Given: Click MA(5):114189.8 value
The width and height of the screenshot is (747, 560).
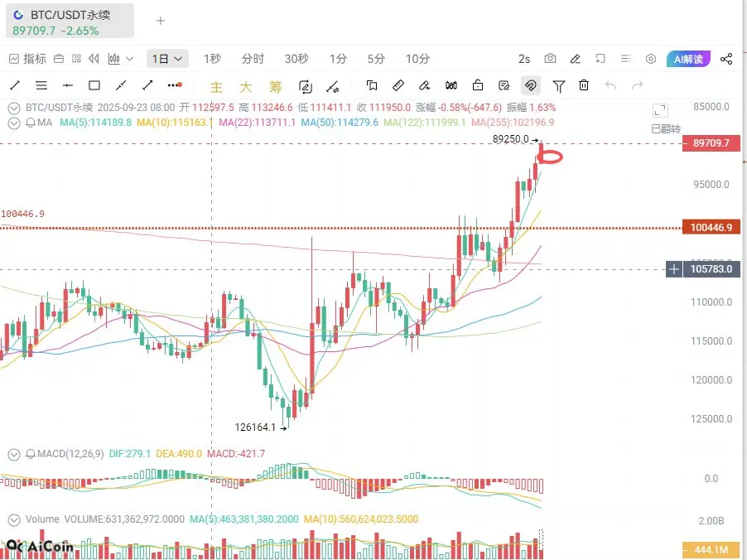Looking at the screenshot, I should click(x=95, y=123).
